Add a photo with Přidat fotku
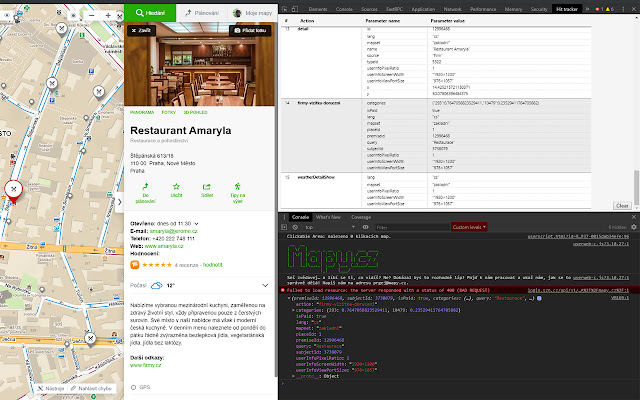The width and height of the screenshot is (640, 400). [250, 30]
